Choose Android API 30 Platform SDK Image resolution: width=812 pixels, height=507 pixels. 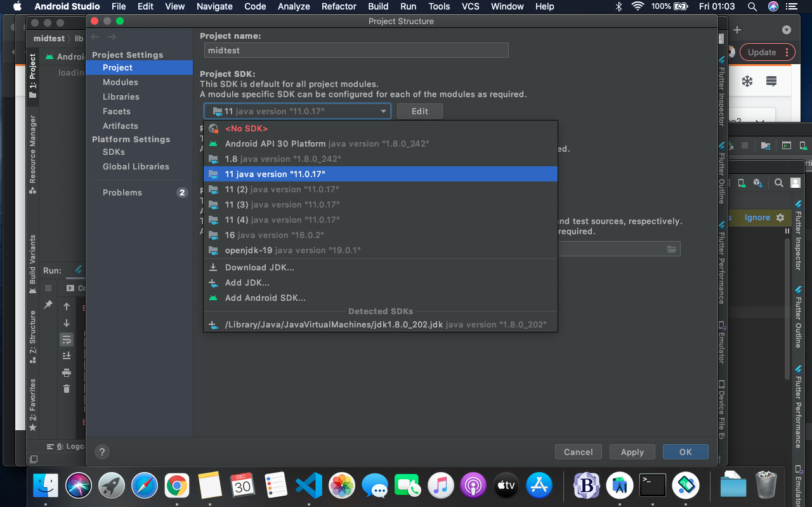coord(380,143)
